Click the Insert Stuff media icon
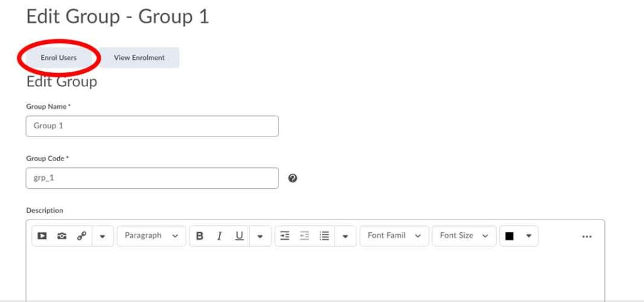The image size is (644, 302). (42, 236)
